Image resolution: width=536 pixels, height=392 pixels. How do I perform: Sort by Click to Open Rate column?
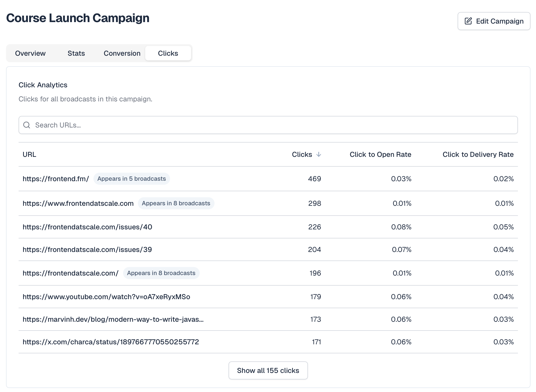[380, 154]
